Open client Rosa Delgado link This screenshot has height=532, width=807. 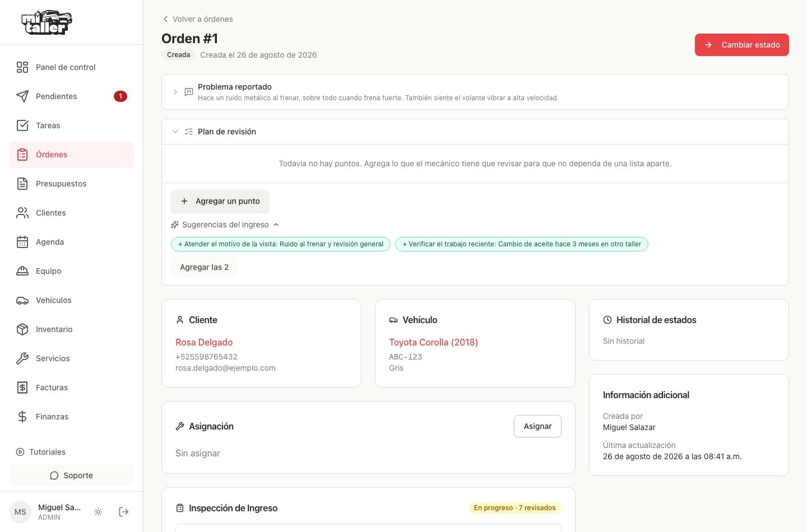coord(204,342)
